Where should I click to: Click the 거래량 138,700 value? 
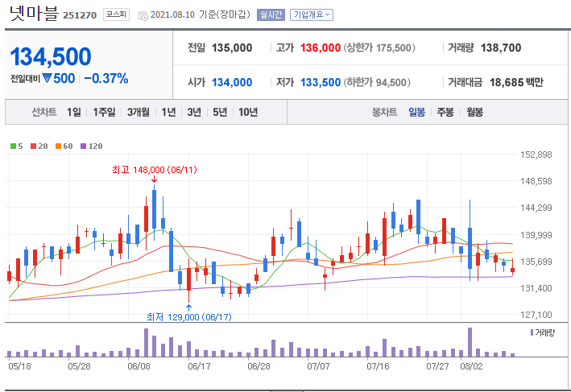501,47
